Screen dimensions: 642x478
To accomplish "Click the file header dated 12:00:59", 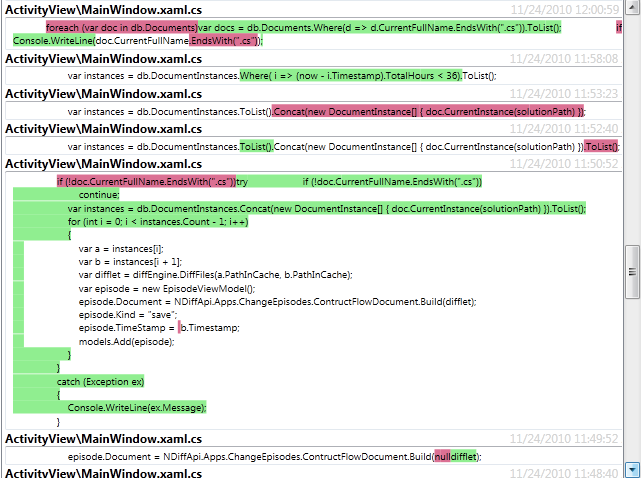I will (104, 10).
